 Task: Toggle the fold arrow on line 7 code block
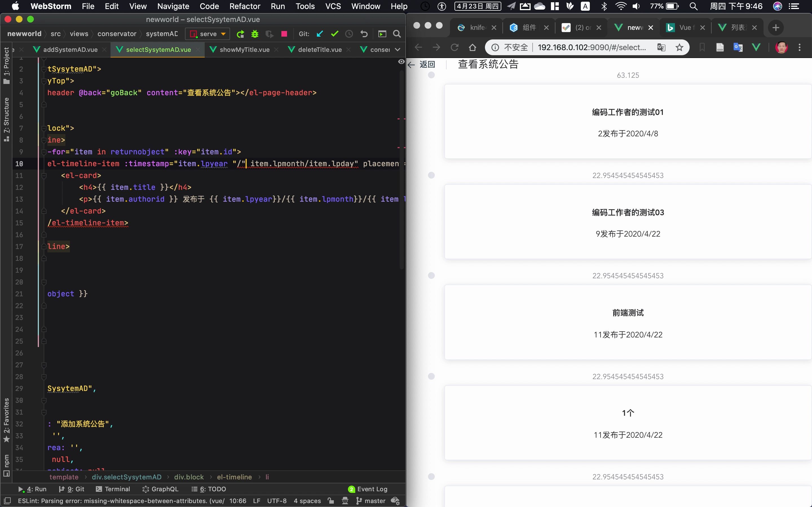click(44, 128)
